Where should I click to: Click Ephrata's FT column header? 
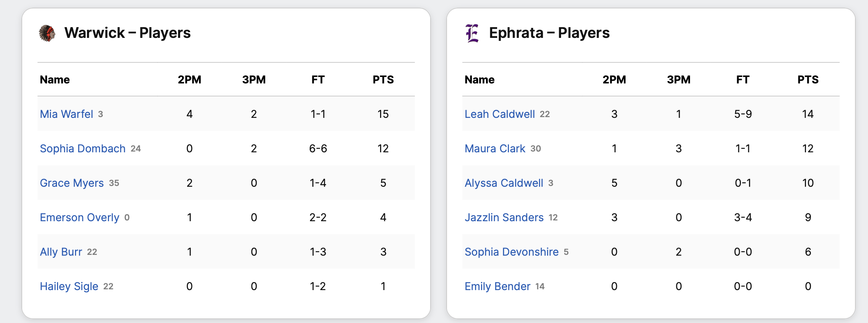point(743,80)
